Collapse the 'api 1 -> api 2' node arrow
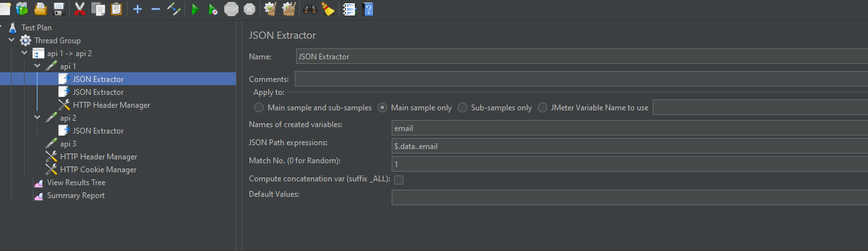This screenshot has width=868, height=251. [x=25, y=54]
